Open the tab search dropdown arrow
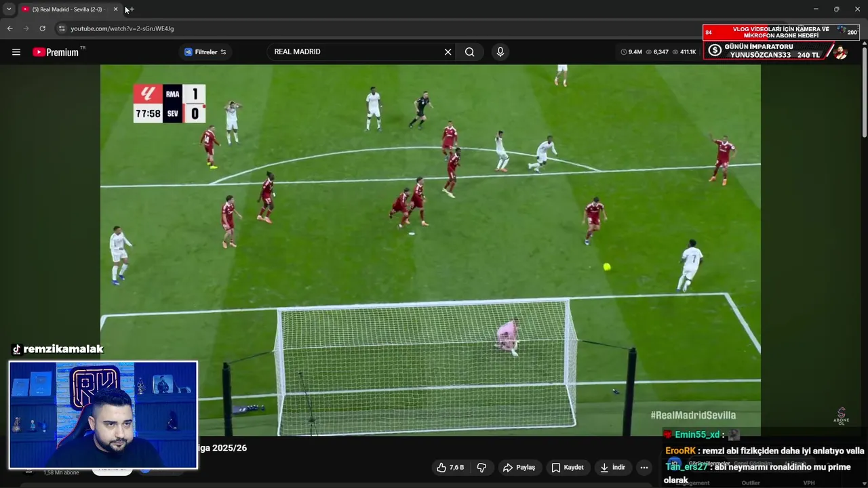Screen dimensions: 868x488 (x=9, y=9)
